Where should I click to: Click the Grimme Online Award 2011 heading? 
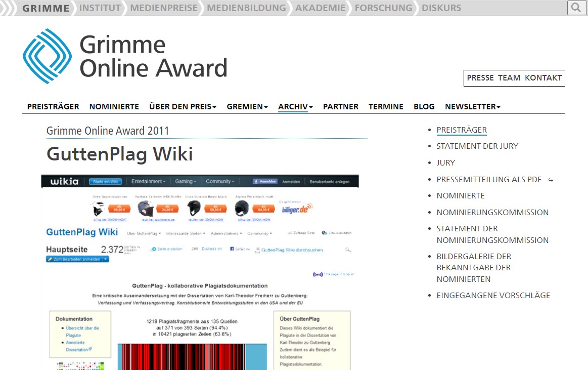pos(108,131)
